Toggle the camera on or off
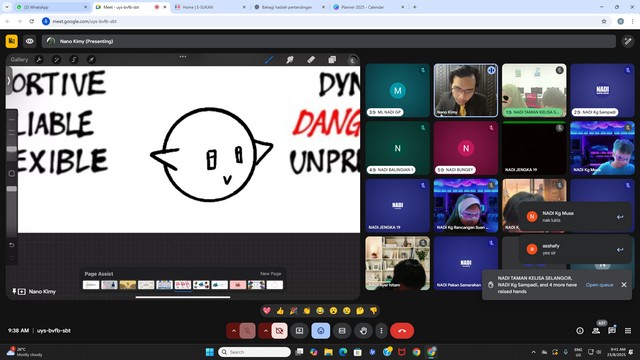The image size is (640, 360). 279,331
